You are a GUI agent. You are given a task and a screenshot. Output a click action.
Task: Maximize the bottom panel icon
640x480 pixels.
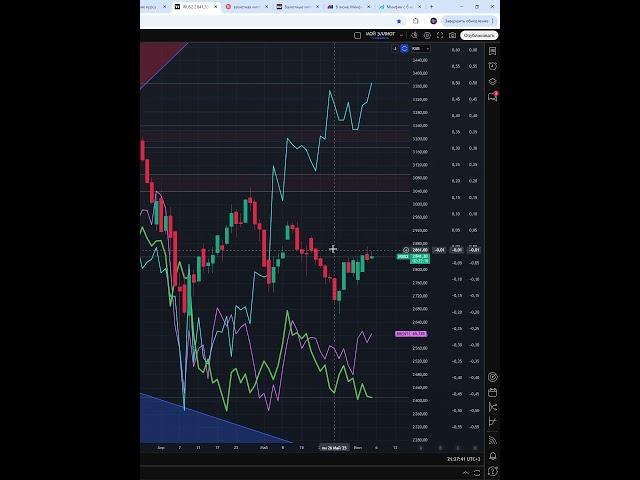[476, 473]
